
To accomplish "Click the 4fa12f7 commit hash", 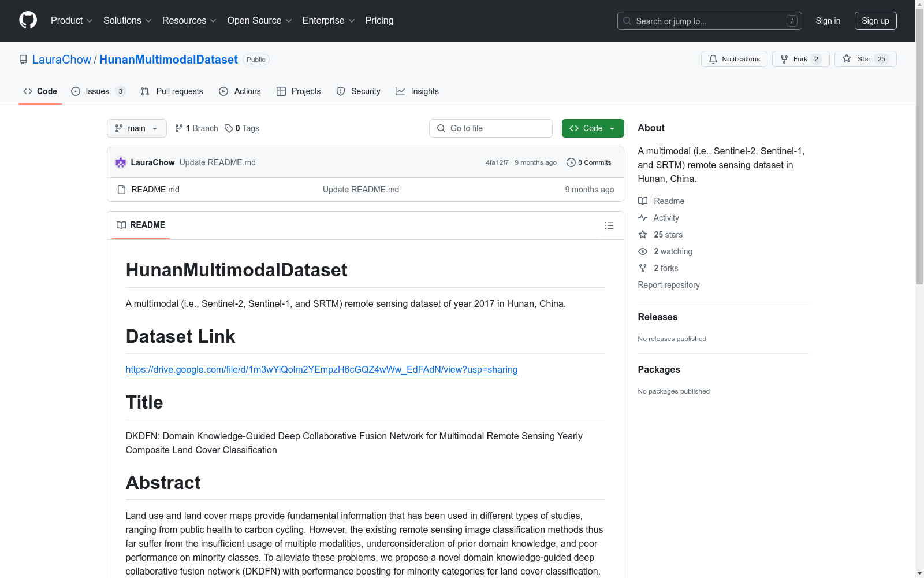I will click(x=497, y=162).
